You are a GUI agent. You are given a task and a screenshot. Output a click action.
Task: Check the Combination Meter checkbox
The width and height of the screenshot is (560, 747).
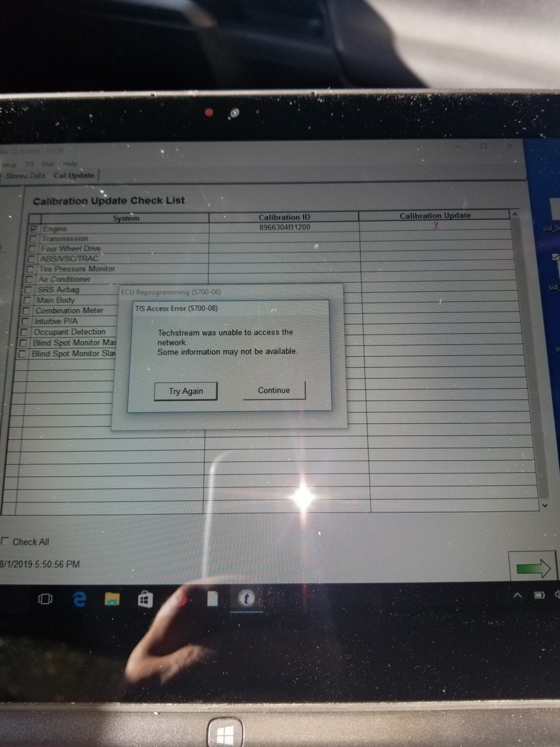coord(26,311)
